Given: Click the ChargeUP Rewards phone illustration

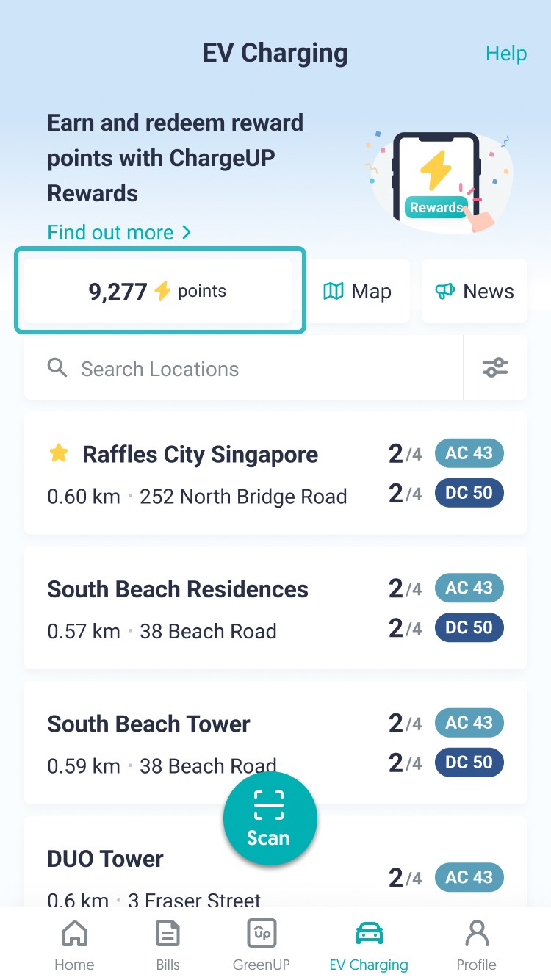Looking at the screenshot, I should pyautogui.click(x=438, y=180).
